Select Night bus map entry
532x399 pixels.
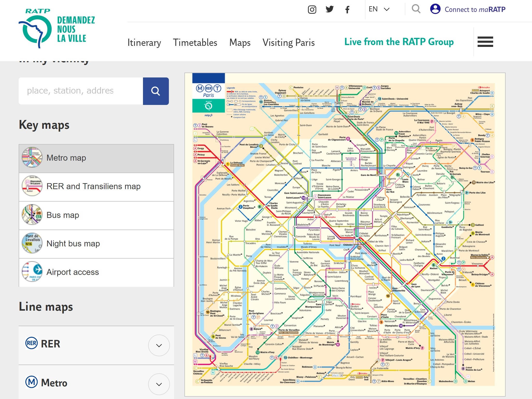coord(96,244)
